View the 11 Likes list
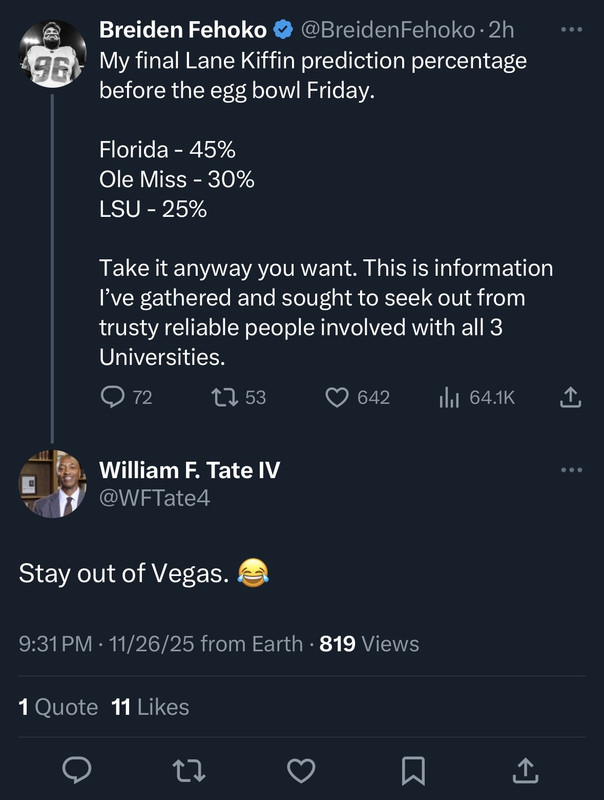Screen dimensions: 604x800 coord(150,707)
